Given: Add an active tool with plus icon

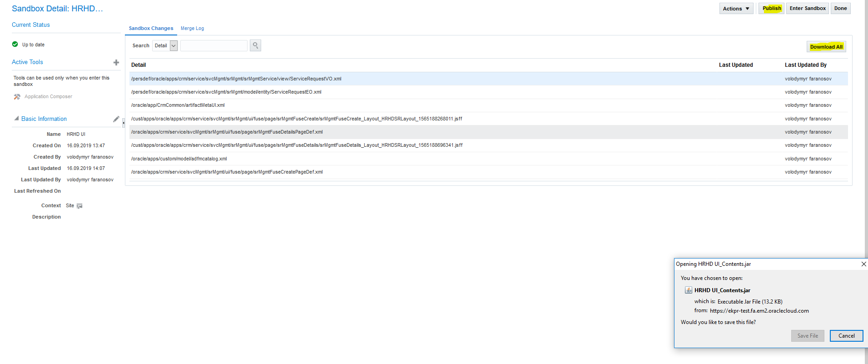Looking at the screenshot, I should click(116, 63).
